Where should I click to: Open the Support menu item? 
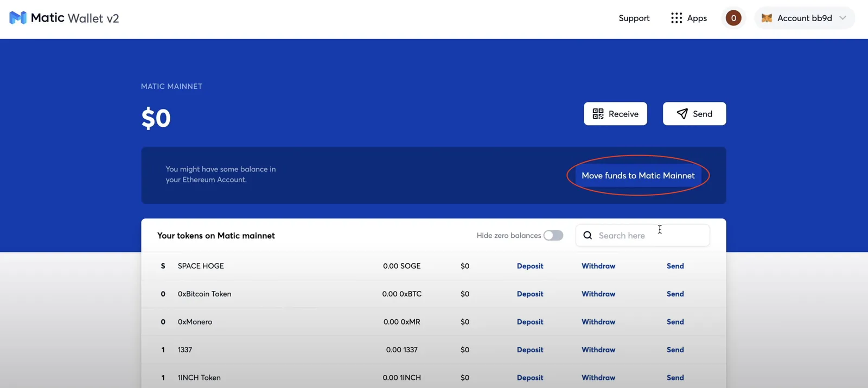tap(634, 18)
